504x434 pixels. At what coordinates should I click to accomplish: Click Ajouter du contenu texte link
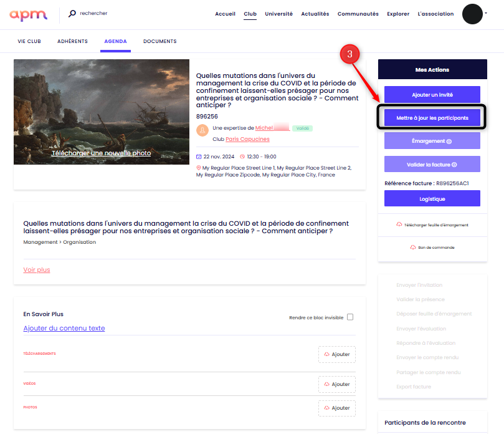64,328
